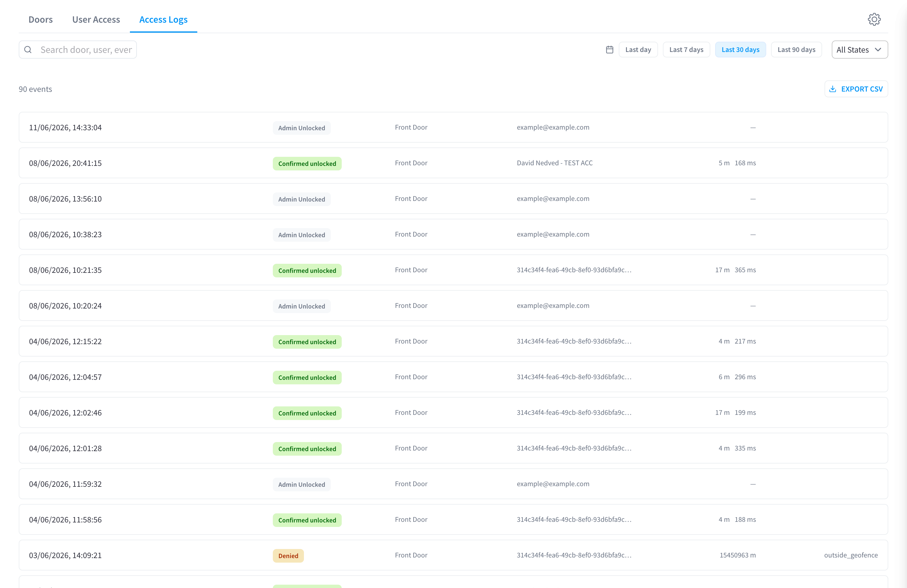Viewport: 907px width, 588px height.
Task: Click Front Door in the Denied row
Action: pos(411,555)
